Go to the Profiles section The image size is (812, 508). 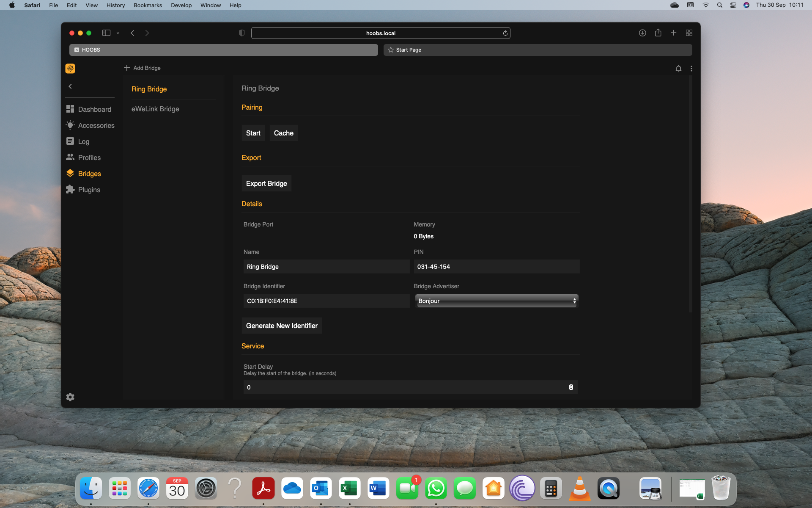pyautogui.click(x=89, y=157)
